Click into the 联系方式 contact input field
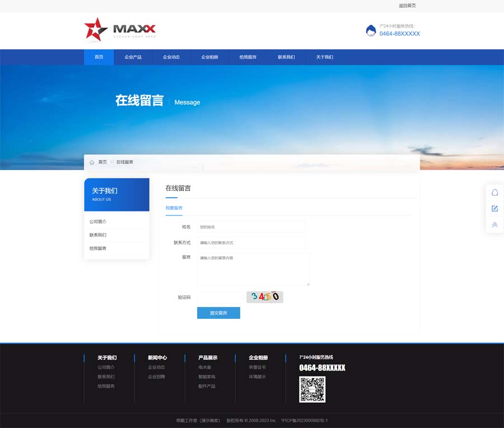The image size is (504, 428). (251, 243)
